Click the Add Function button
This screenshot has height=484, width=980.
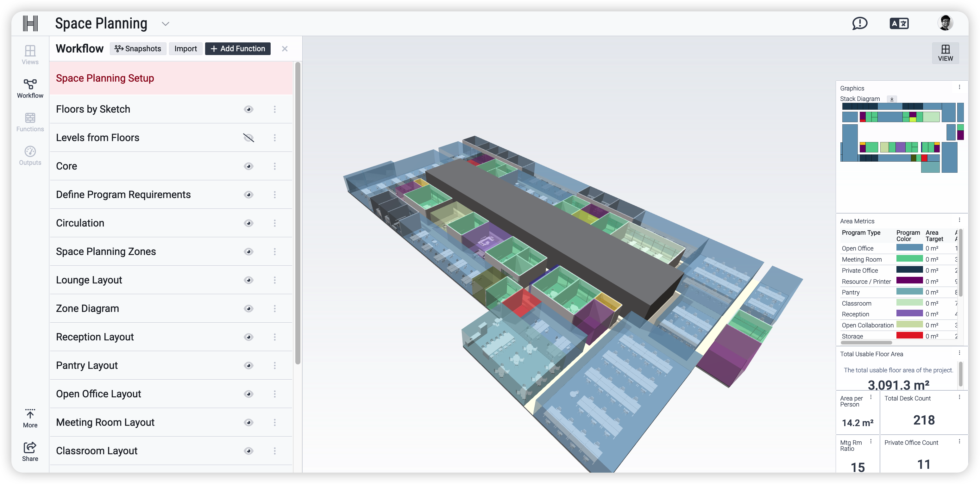coord(238,49)
